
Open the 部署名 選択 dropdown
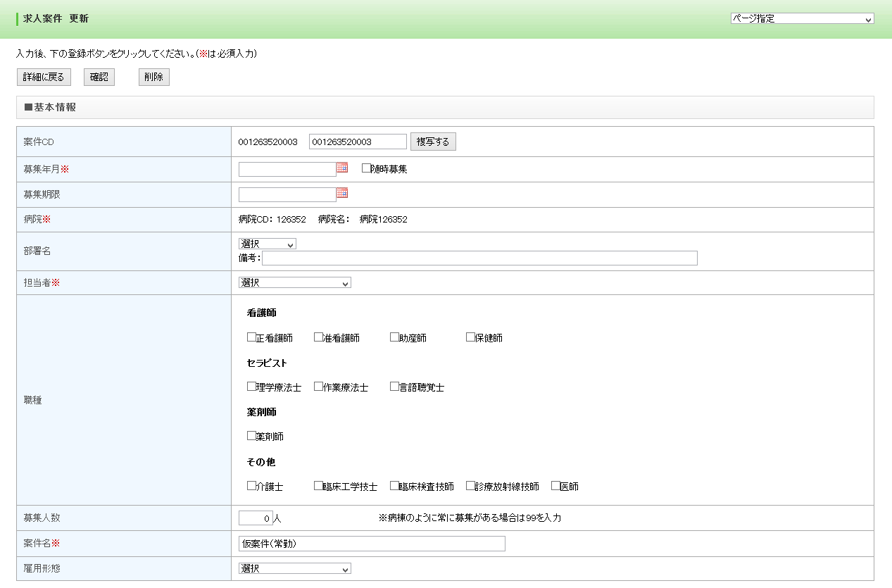click(x=268, y=244)
